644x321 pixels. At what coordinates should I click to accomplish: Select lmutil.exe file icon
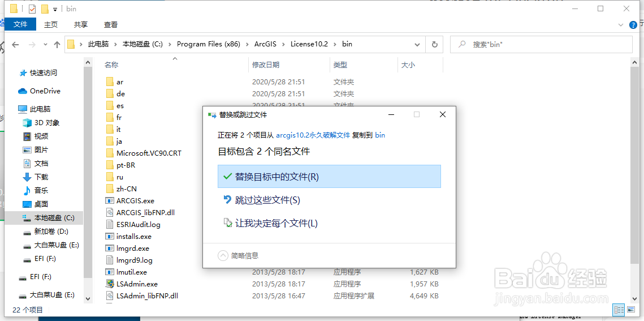pos(109,272)
